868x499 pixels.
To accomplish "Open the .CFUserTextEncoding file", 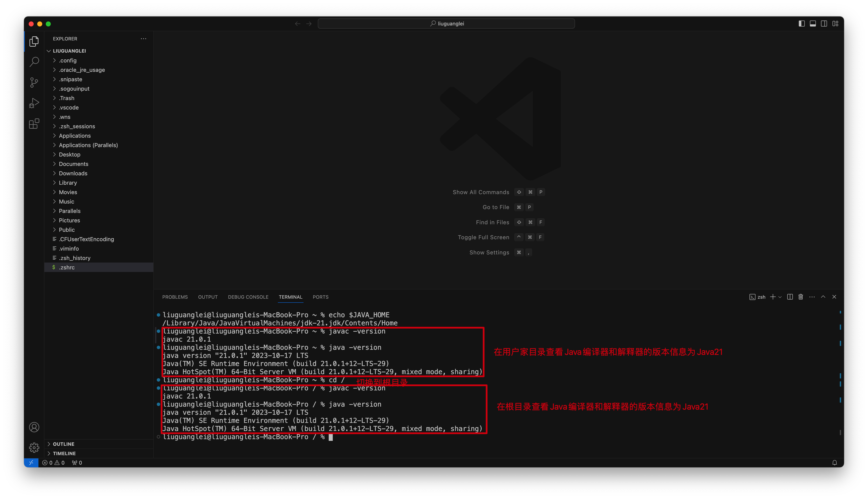I will pos(99,239).
